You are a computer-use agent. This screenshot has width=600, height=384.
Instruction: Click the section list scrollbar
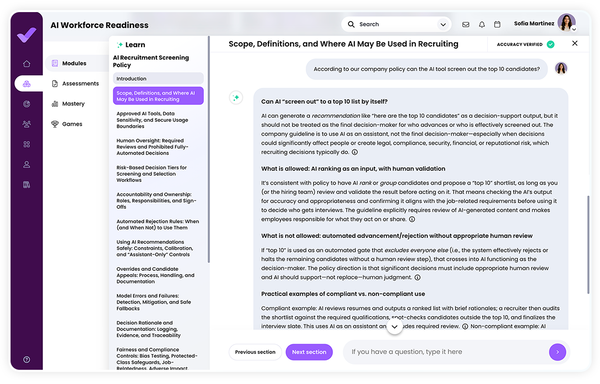point(209,149)
